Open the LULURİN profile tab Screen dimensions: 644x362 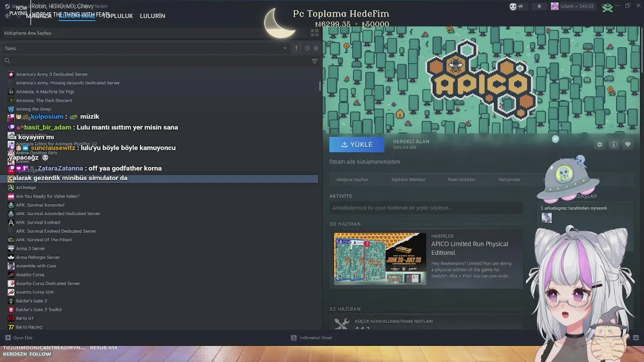pos(152,16)
